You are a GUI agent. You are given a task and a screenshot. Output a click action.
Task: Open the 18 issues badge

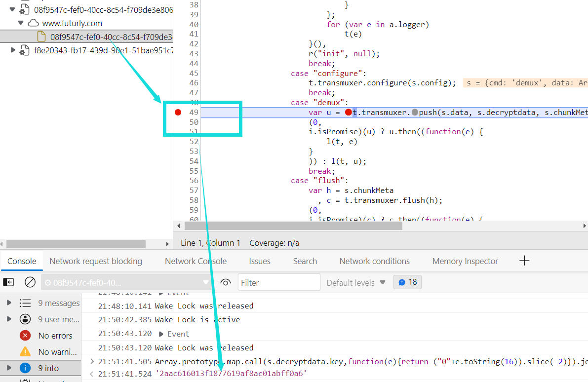[408, 282]
